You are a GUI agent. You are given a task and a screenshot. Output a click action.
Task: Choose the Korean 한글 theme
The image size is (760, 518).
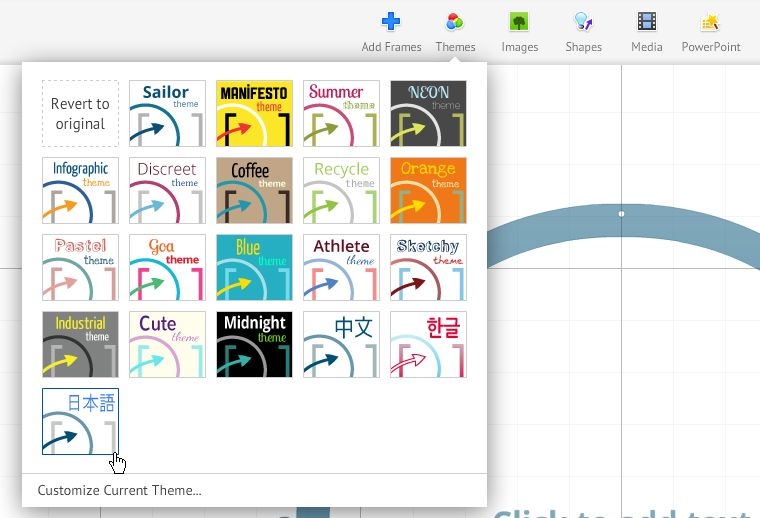(428, 345)
